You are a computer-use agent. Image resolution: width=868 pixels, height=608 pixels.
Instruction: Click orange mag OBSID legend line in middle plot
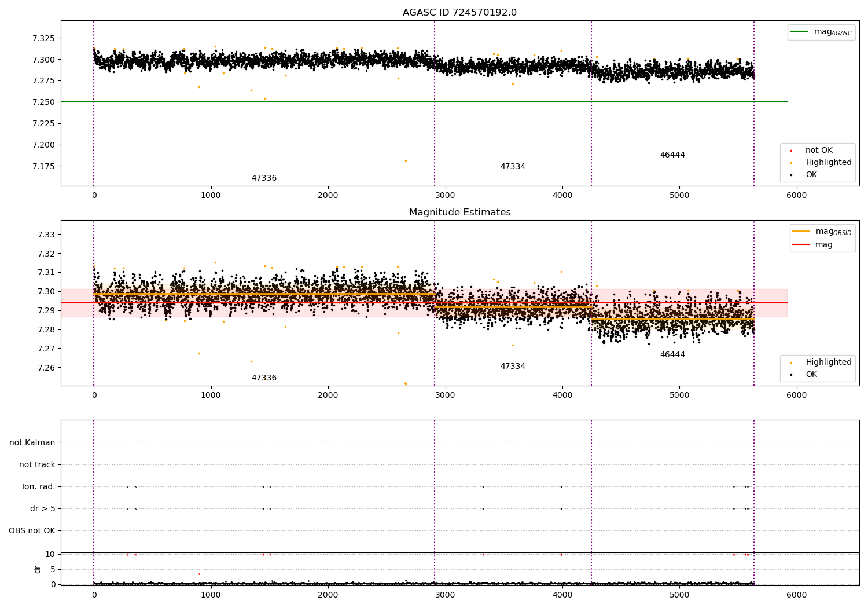pos(801,232)
